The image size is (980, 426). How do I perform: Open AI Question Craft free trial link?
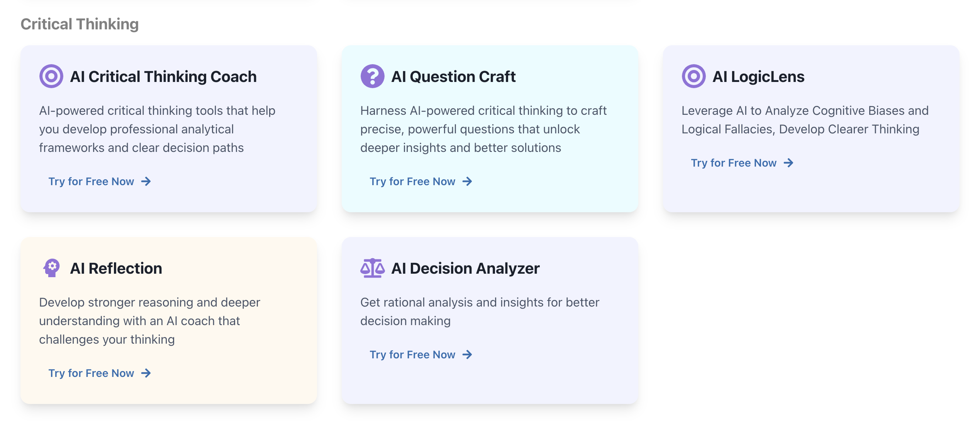(x=412, y=181)
